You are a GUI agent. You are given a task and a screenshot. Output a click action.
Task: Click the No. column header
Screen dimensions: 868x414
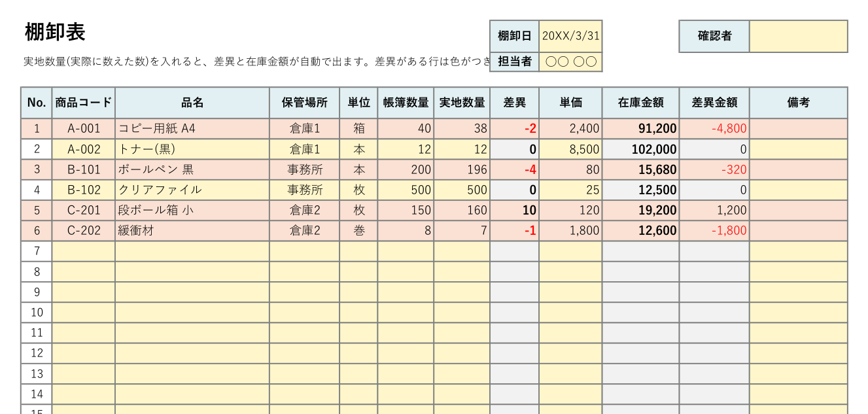[37, 103]
